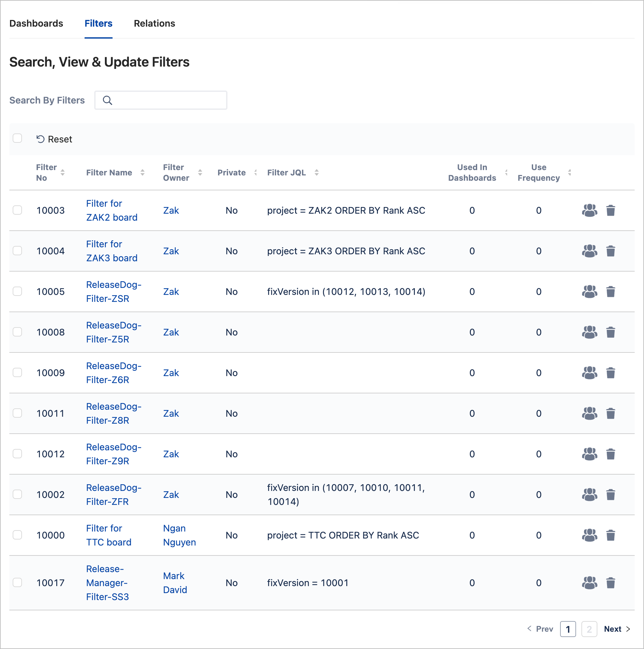The width and height of the screenshot is (644, 649).
Task: Check the box for filter 10000 row
Action: coord(17,535)
